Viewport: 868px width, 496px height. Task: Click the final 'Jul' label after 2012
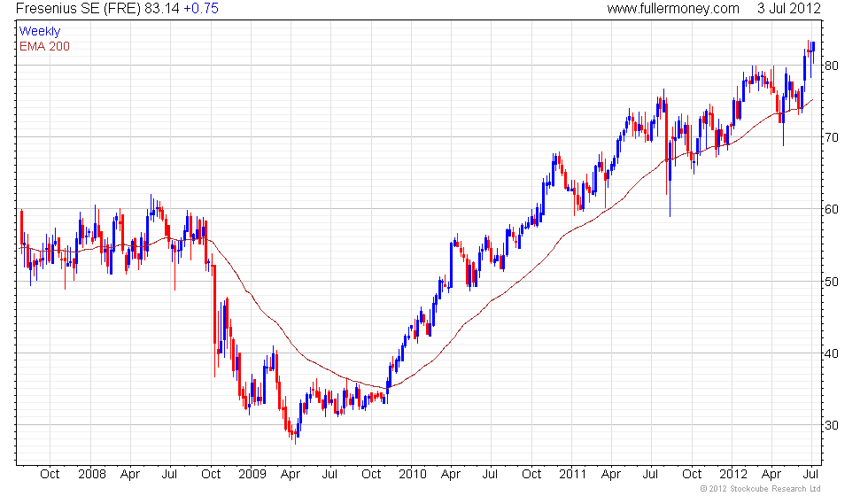tap(811, 475)
